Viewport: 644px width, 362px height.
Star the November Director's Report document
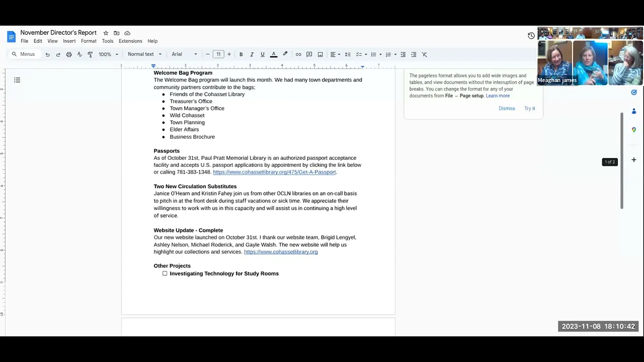pyautogui.click(x=106, y=33)
